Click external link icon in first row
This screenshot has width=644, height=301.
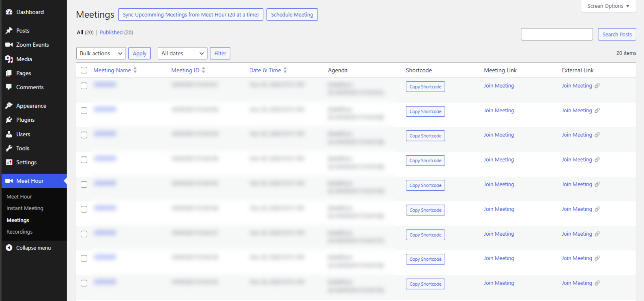click(x=597, y=86)
